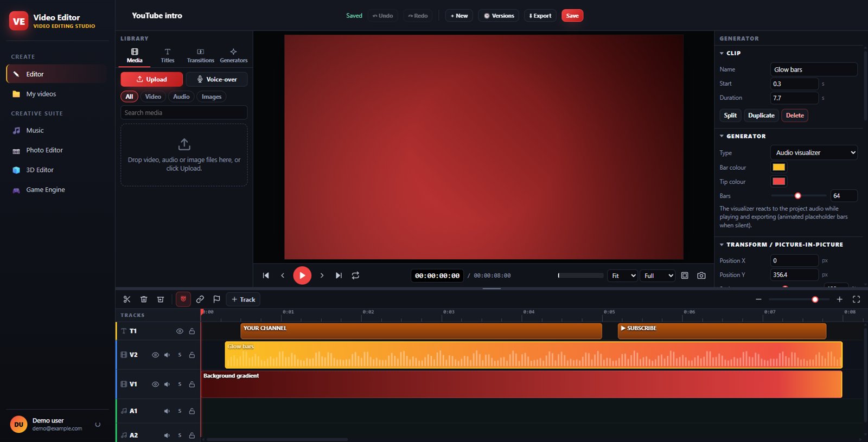Screen dimensions: 868x442
Task: Click the Tip colour red swatch
Action: coord(778,182)
